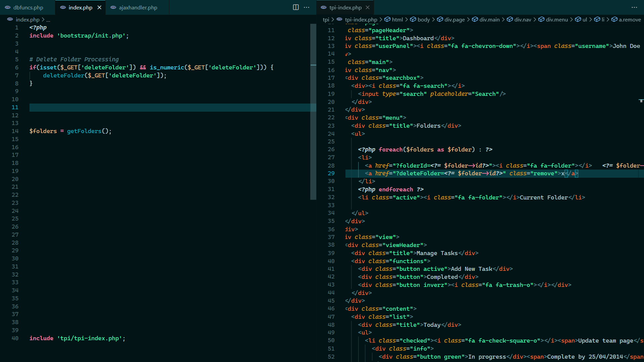This screenshot has width=644, height=362.
Task: Click the '# Delete Folder Processing' comment
Action: pos(74,59)
